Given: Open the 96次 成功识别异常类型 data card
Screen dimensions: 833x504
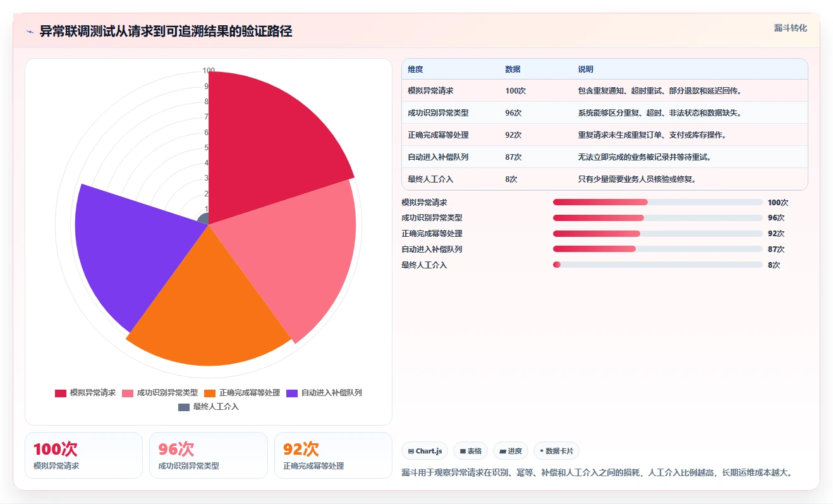Looking at the screenshot, I should click(x=209, y=455).
